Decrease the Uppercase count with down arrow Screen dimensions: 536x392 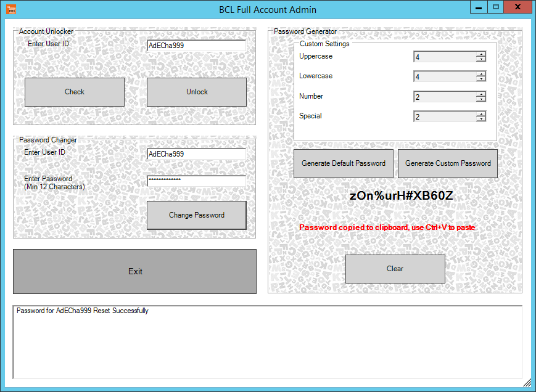pos(480,60)
